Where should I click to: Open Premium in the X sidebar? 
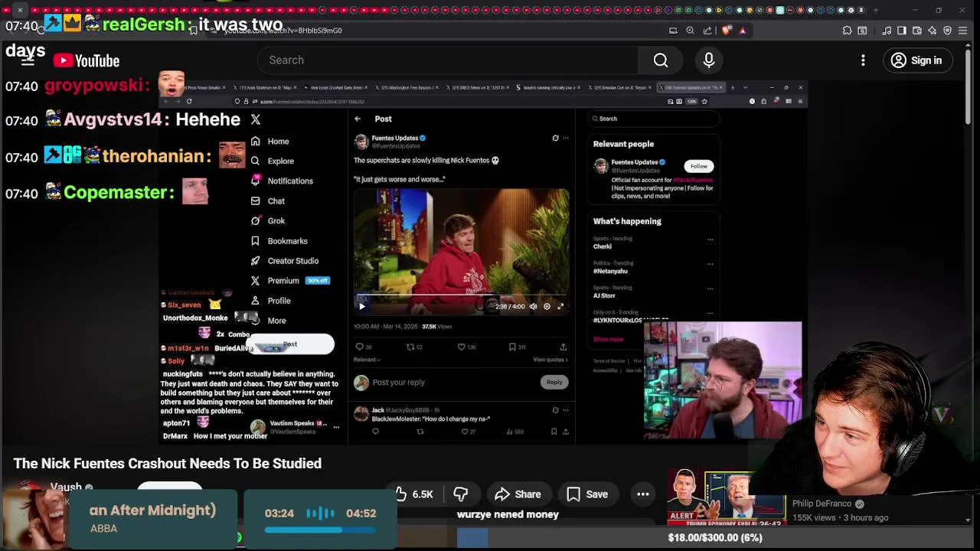click(x=289, y=281)
